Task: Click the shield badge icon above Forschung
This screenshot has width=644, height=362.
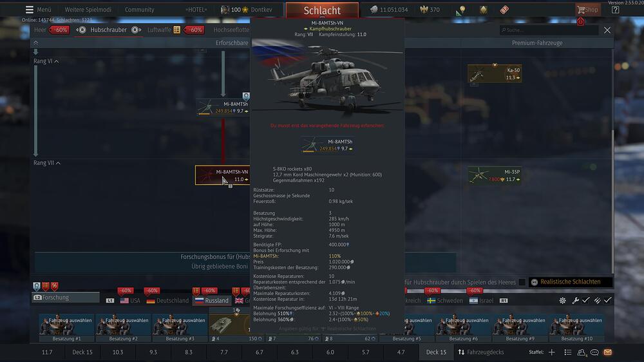Action: 37,286
